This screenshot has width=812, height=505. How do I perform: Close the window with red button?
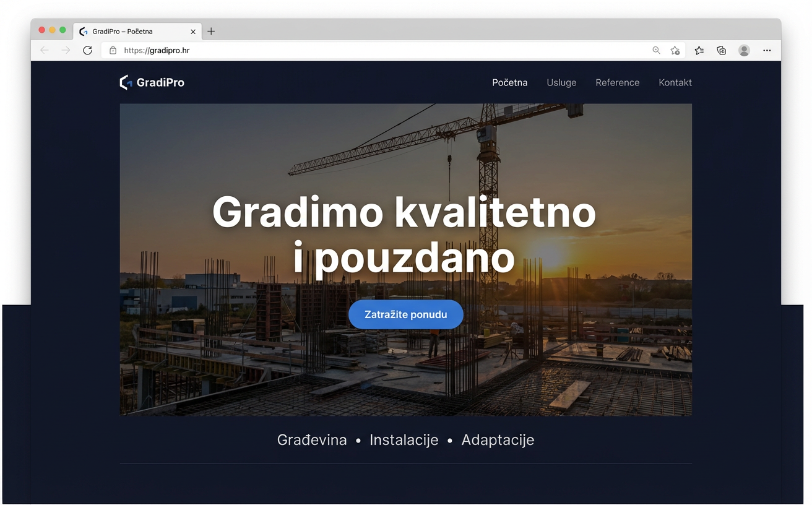pos(42,30)
